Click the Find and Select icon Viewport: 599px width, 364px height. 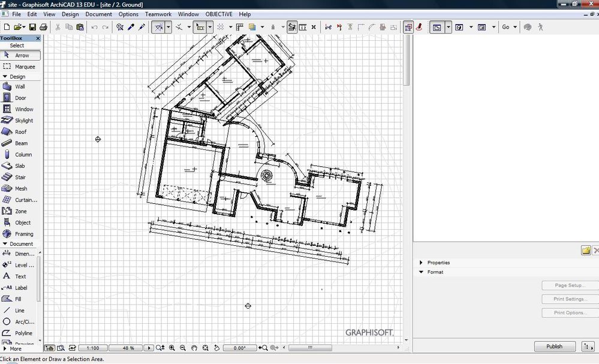pyautogui.click(x=120, y=27)
